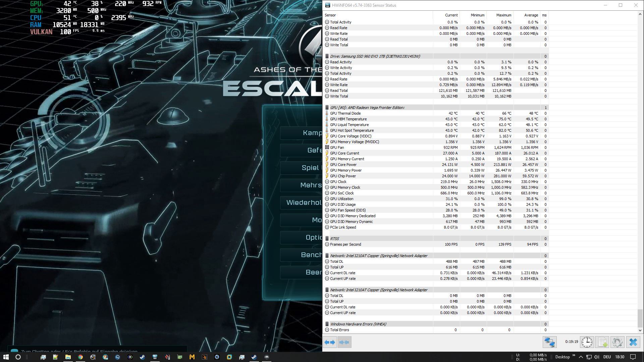Click HWiNFO collapse columns arrows button

tap(344, 342)
